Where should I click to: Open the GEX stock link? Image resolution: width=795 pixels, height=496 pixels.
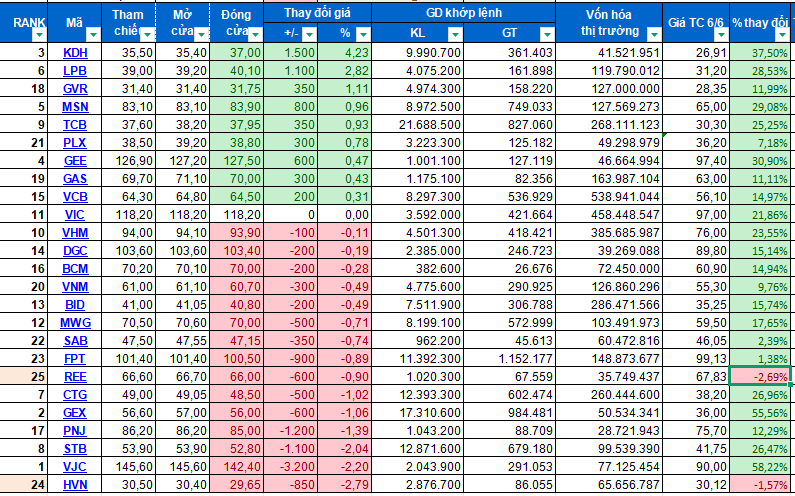(x=75, y=413)
